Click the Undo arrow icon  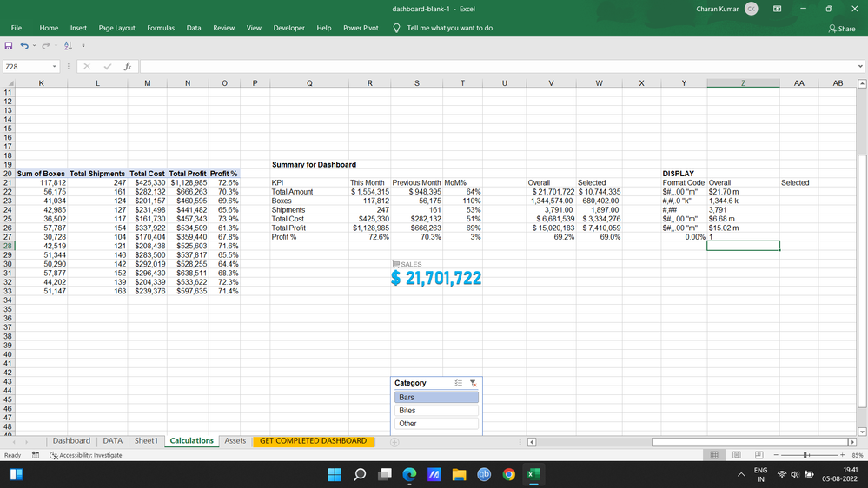click(x=24, y=46)
